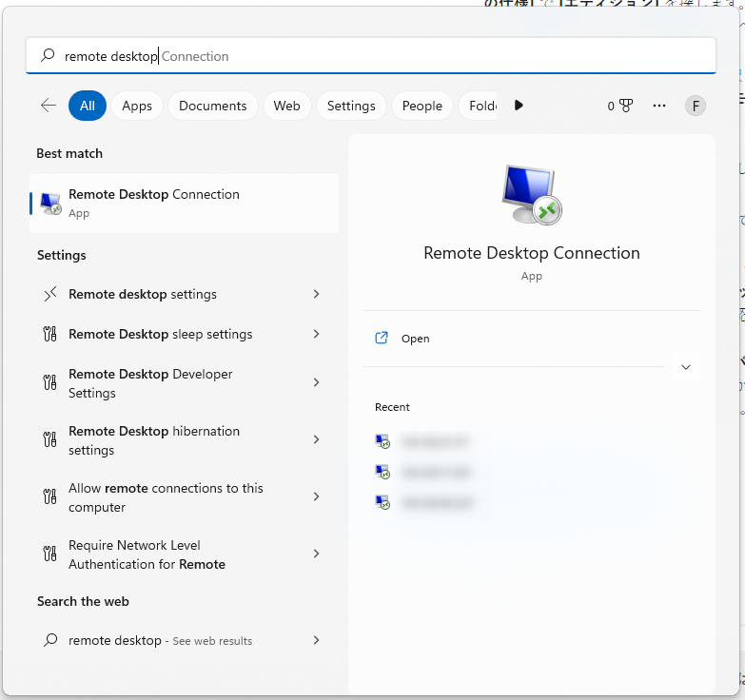
Task: Switch to the Settings filter tab
Action: tap(351, 106)
